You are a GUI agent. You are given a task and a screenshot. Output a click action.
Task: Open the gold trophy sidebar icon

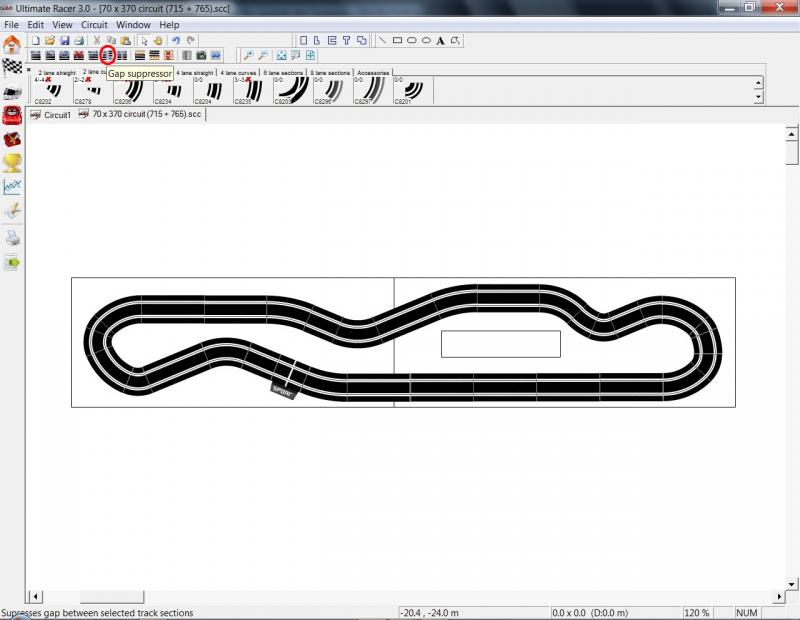[x=12, y=163]
